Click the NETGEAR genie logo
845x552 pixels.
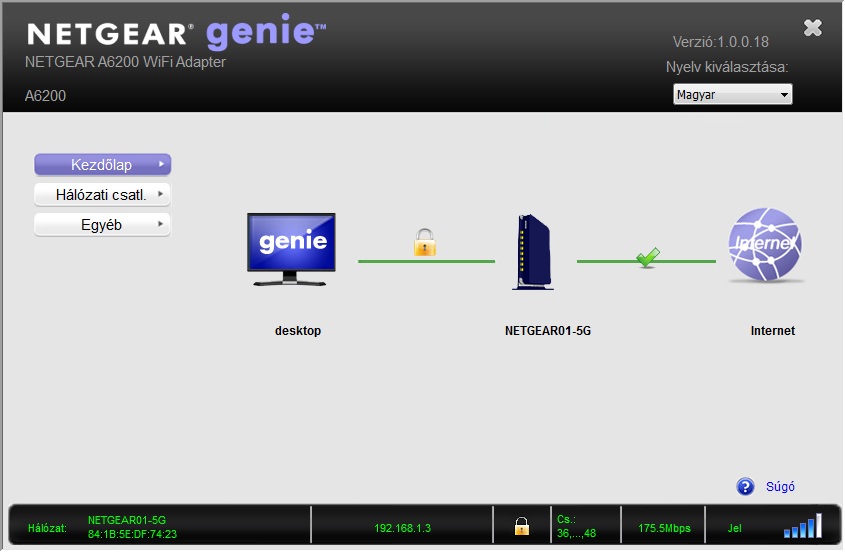tap(176, 32)
